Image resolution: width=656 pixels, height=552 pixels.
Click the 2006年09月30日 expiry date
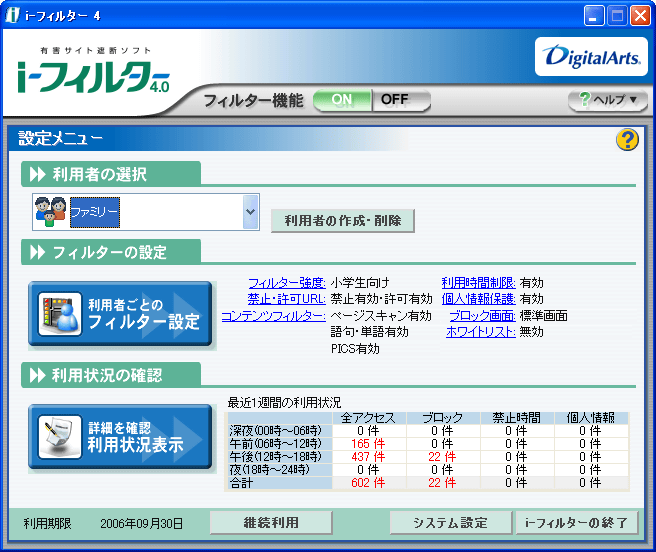(141, 524)
